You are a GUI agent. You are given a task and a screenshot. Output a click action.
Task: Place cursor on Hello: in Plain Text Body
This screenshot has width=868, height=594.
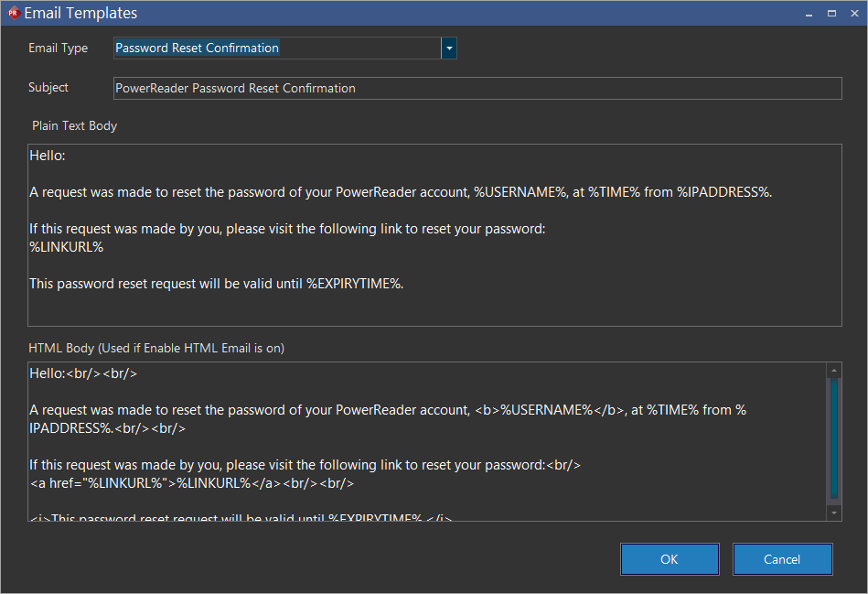pyautogui.click(x=48, y=157)
